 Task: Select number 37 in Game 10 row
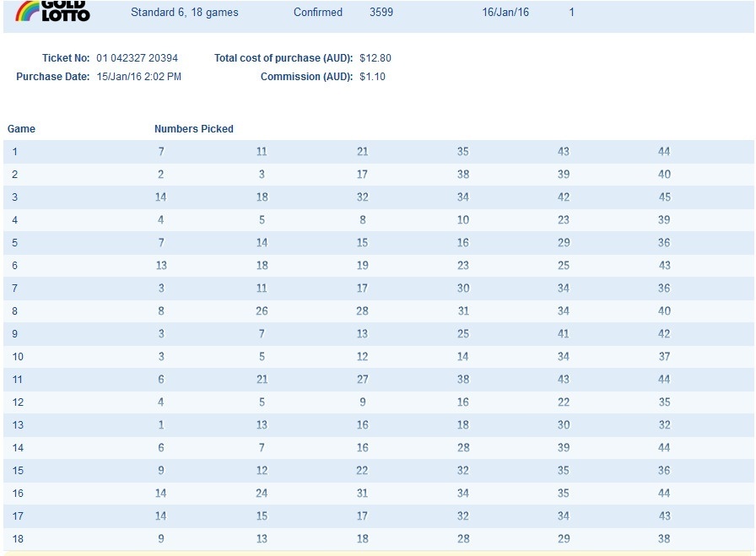(x=664, y=357)
